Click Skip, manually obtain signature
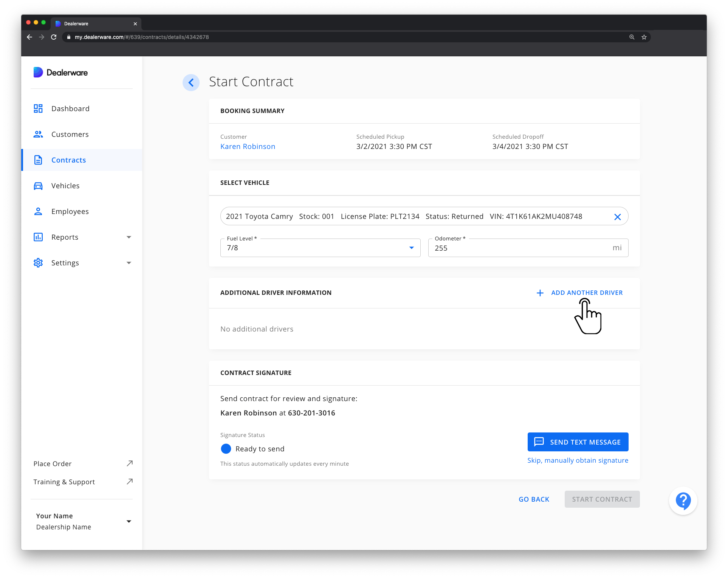Screen dimensions: 728x578 578,460
